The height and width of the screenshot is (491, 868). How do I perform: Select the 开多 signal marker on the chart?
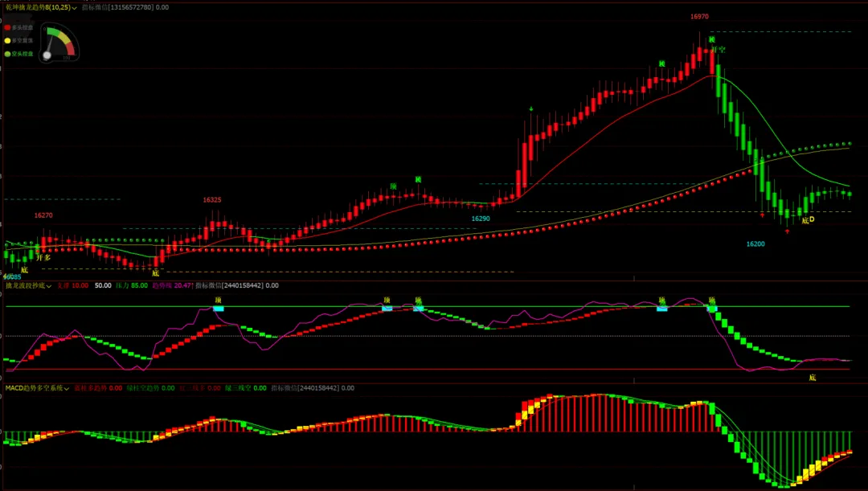point(43,257)
